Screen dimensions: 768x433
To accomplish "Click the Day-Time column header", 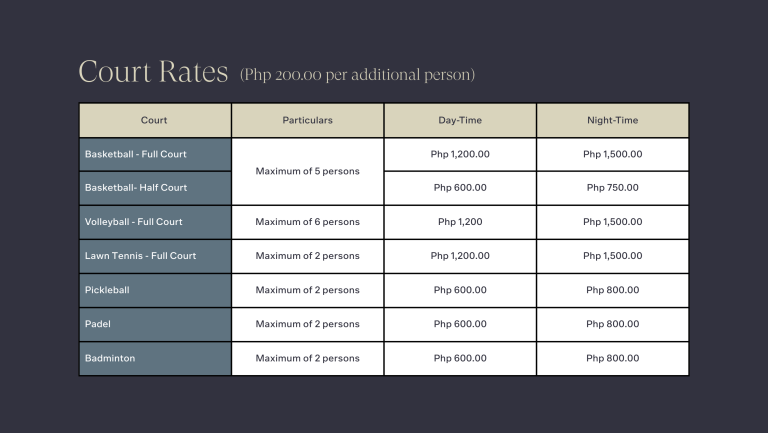I will pyautogui.click(x=460, y=120).
